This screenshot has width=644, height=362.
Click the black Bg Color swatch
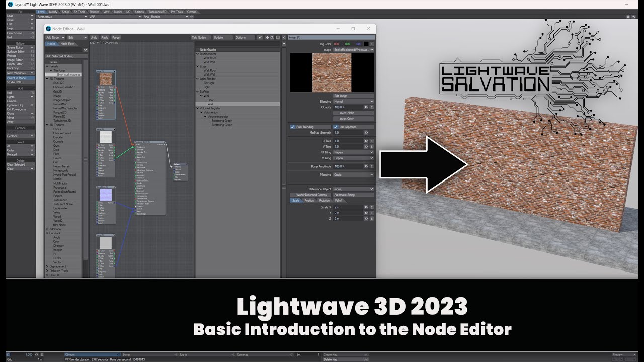(366, 44)
